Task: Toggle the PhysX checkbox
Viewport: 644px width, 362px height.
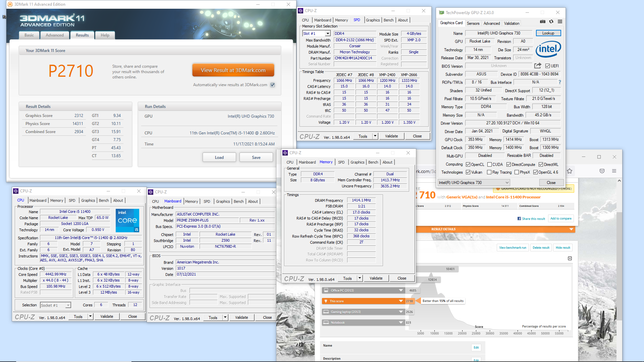Action: pyautogui.click(x=517, y=172)
